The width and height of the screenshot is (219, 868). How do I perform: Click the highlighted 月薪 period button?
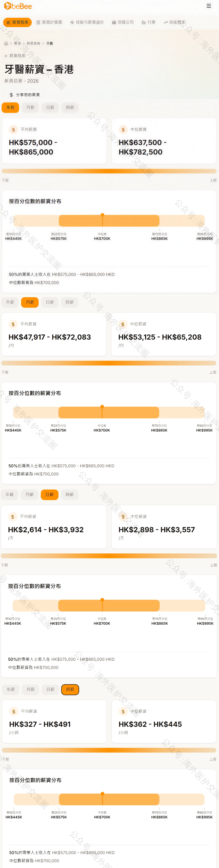click(x=30, y=302)
